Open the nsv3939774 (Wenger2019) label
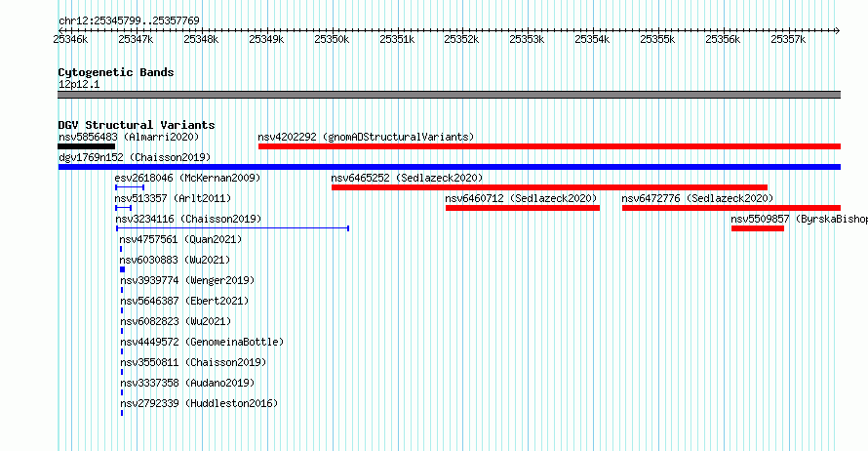 point(187,280)
